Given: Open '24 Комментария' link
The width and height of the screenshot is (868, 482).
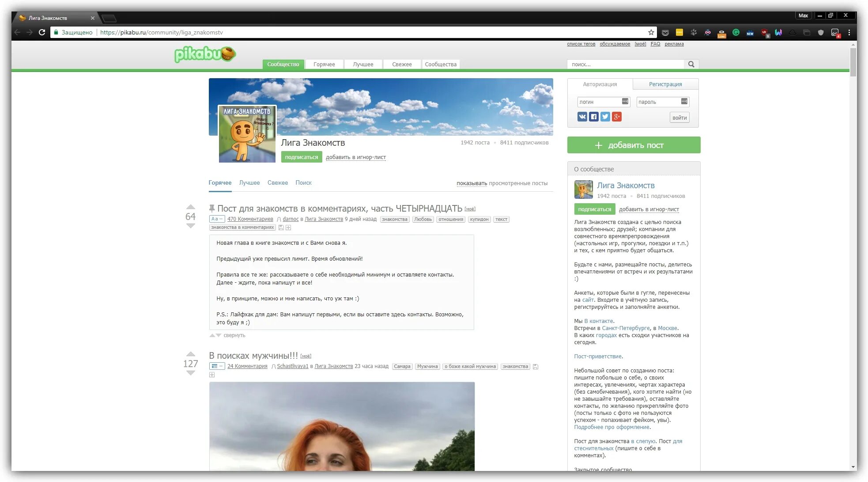Looking at the screenshot, I should [247, 366].
